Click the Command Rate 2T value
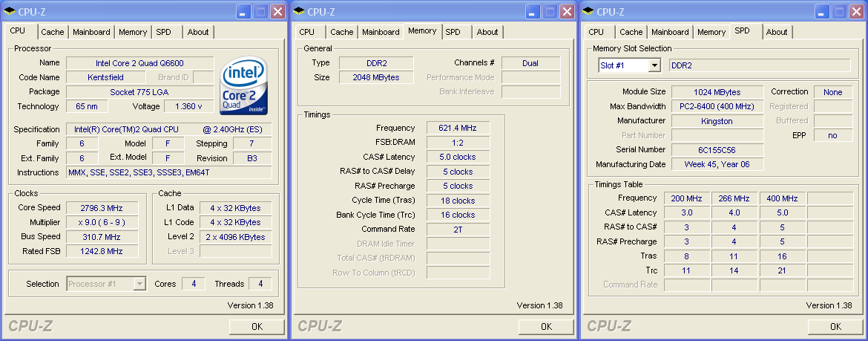 [x=458, y=229]
